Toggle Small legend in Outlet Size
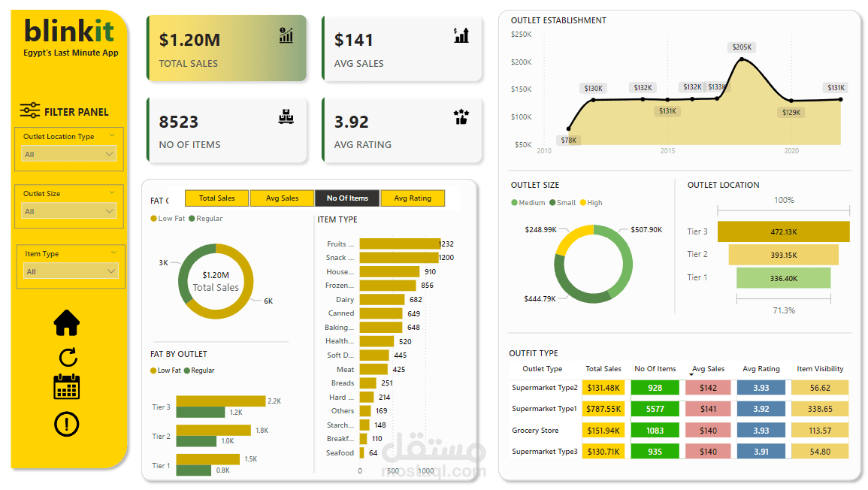Image resolution: width=868 pixels, height=490 pixels. (x=562, y=203)
